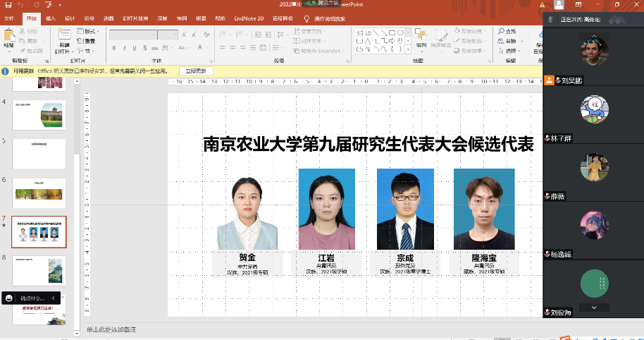Click the blue update info icon

click(x=6, y=71)
